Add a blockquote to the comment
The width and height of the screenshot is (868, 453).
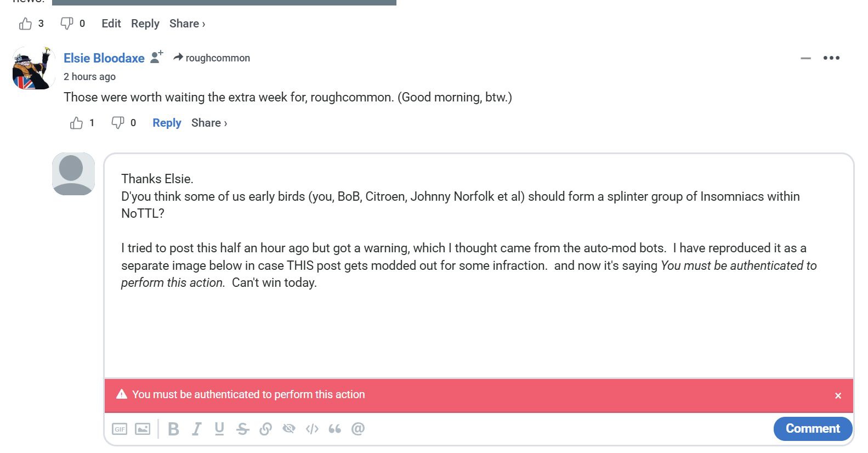coord(334,429)
